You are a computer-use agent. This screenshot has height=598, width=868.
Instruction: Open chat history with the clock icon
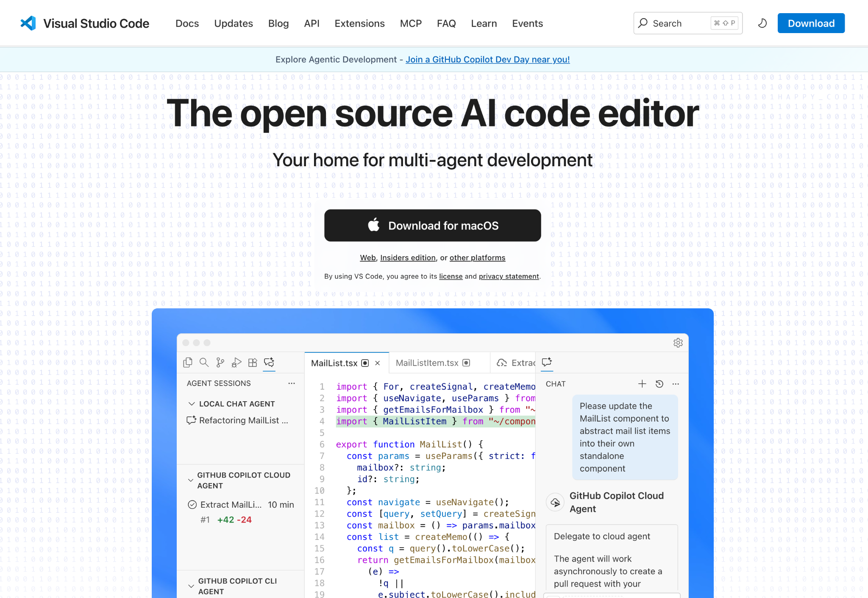[659, 384]
